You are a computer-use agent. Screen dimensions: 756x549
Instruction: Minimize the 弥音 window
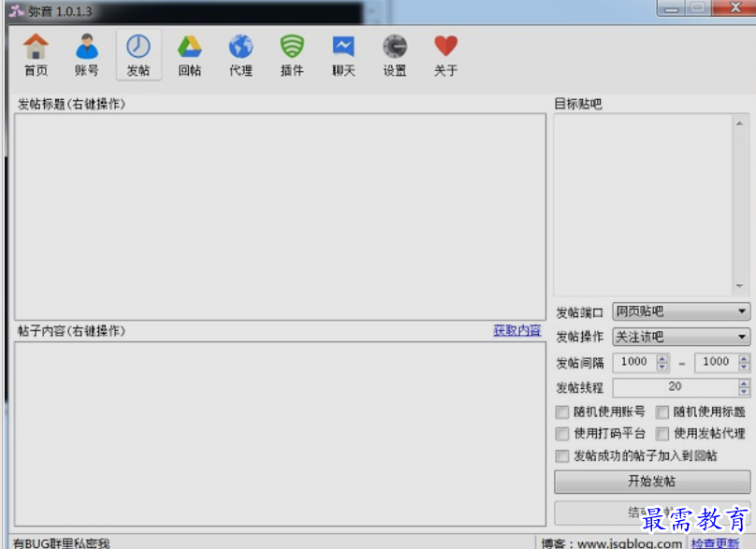coord(671,8)
